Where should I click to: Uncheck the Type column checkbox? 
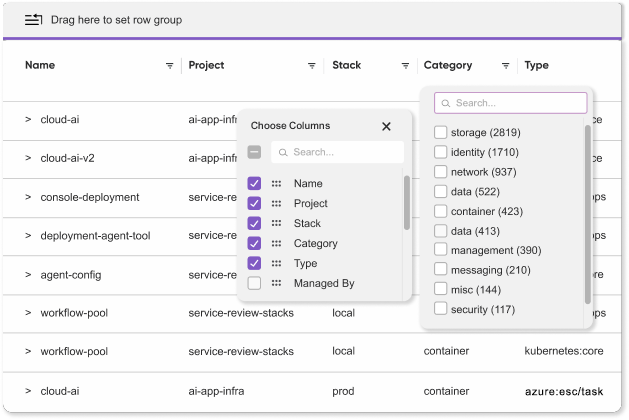pyautogui.click(x=254, y=263)
